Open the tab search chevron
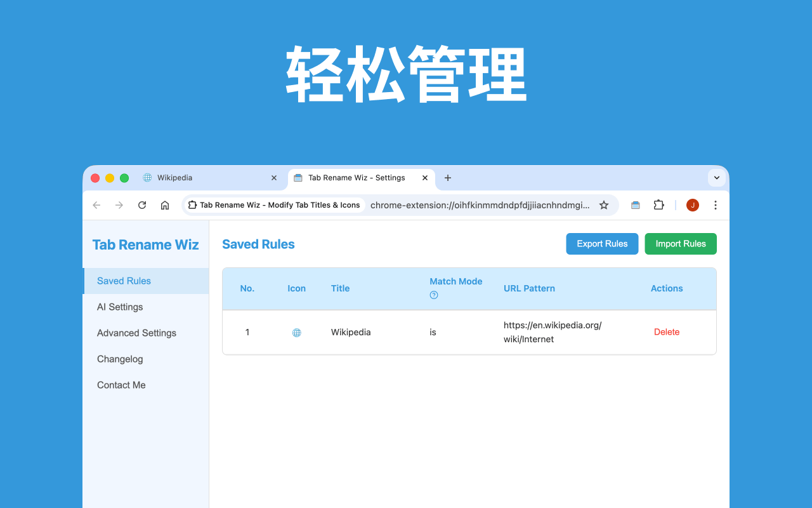The height and width of the screenshot is (508, 812). click(716, 178)
